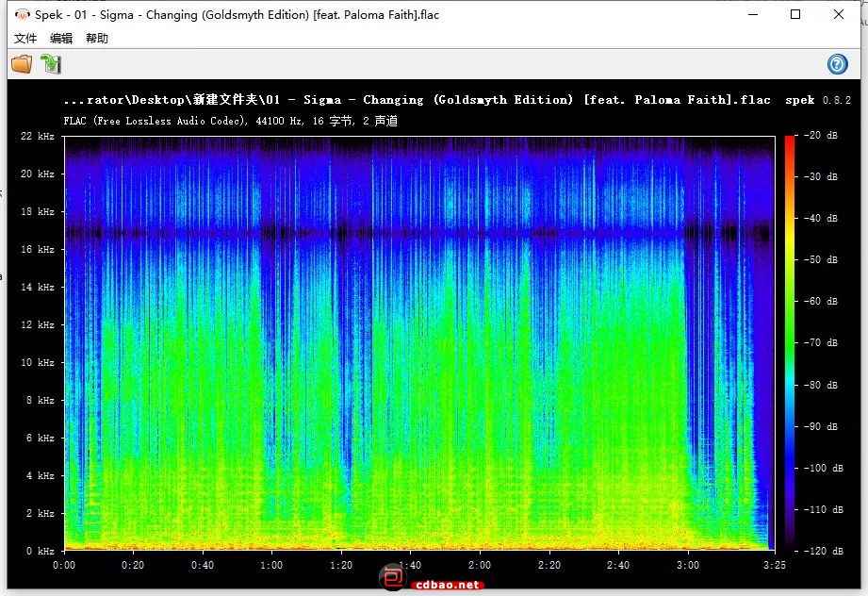
Task: Click the -110 dB scale label
Action: click(x=823, y=509)
